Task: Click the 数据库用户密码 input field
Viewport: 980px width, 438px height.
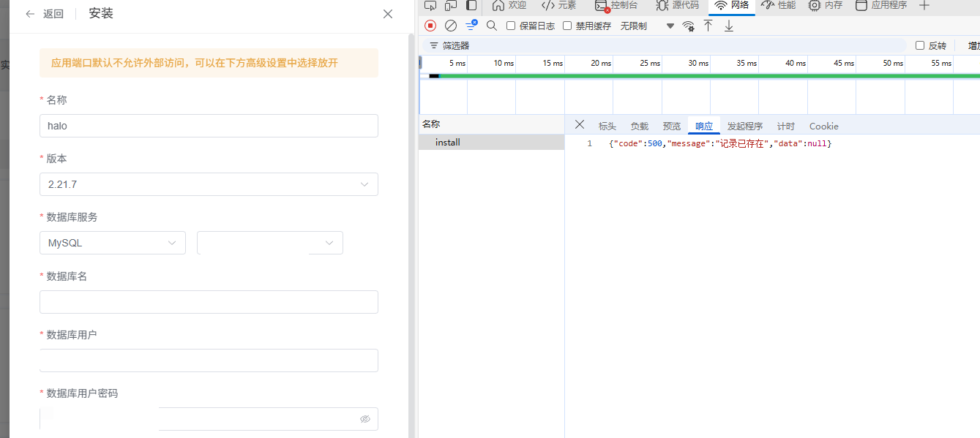Action: point(209,419)
